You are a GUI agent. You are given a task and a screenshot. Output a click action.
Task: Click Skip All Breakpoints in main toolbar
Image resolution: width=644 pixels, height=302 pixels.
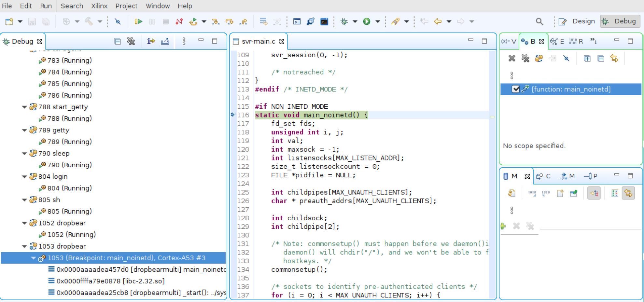pyautogui.click(x=118, y=21)
